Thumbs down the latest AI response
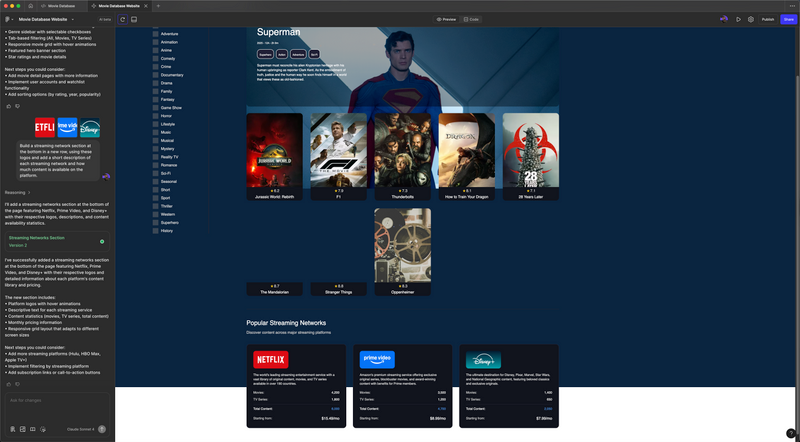 17,384
